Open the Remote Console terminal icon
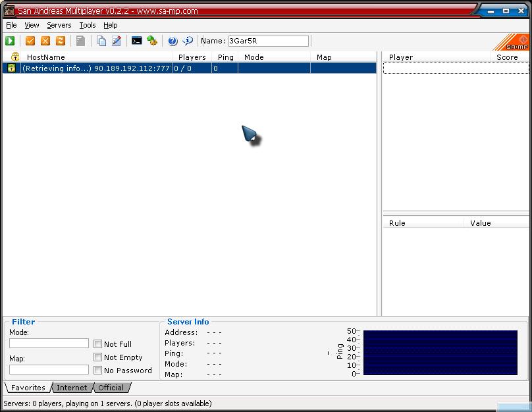Image resolution: width=532 pixels, height=412 pixels. coord(137,41)
